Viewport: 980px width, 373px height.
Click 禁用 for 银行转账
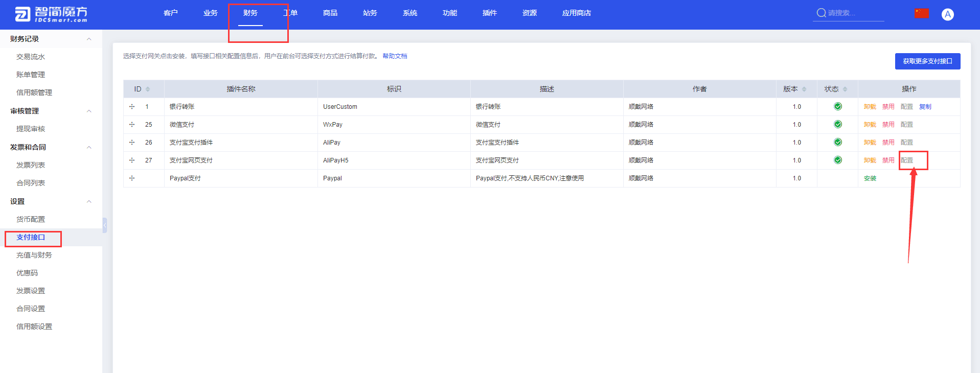coord(888,107)
